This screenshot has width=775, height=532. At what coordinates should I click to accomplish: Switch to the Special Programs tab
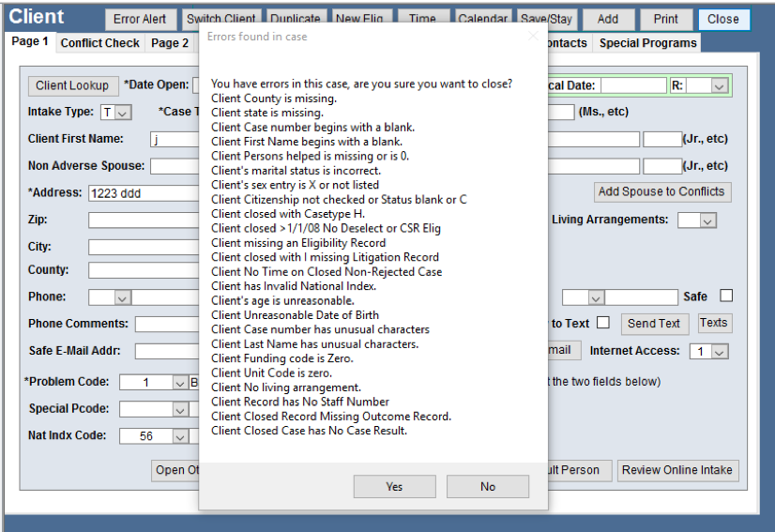click(647, 43)
